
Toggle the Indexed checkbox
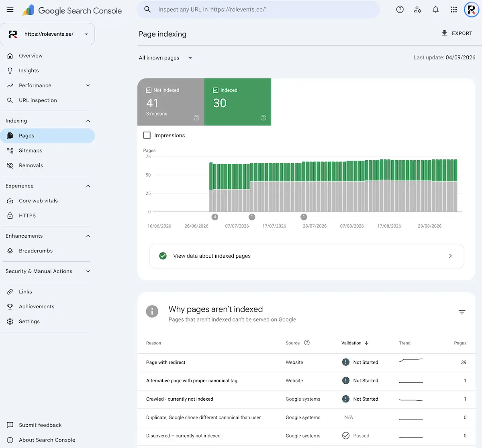pyautogui.click(x=215, y=90)
